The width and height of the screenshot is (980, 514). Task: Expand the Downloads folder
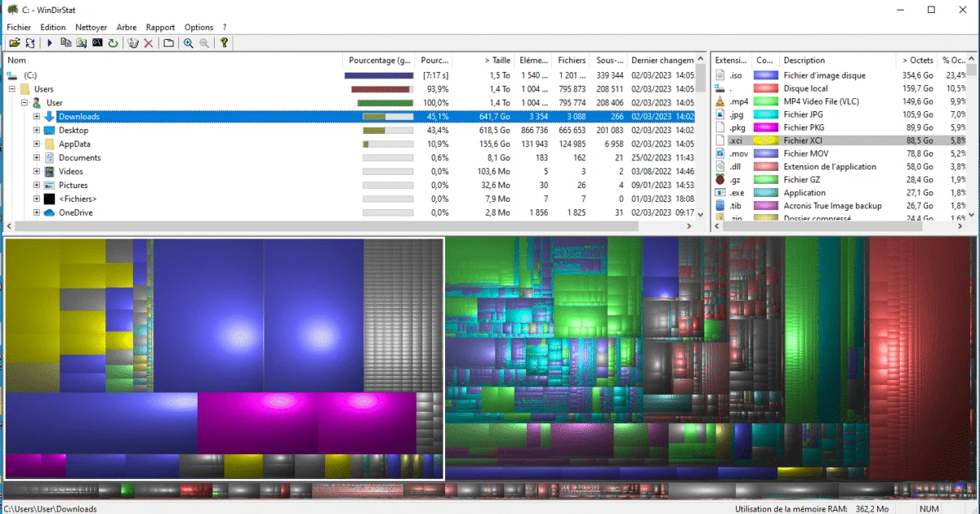pos(37,117)
